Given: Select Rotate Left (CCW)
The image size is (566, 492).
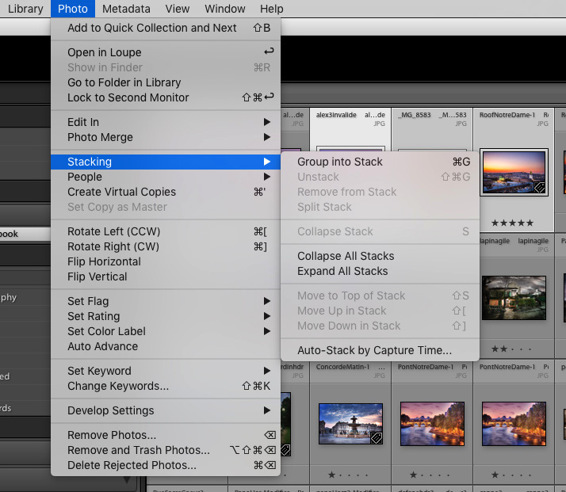Looking at the screenshot, I should 166,231.
